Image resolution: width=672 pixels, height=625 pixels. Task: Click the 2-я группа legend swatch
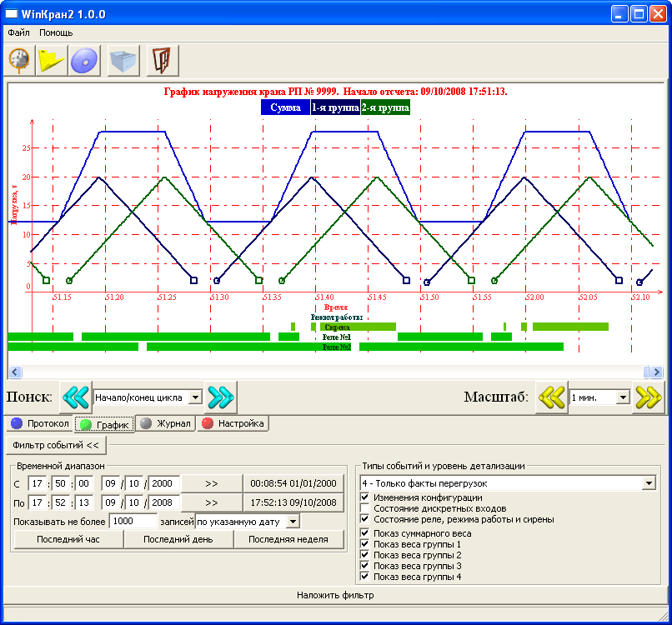point(385,107)
